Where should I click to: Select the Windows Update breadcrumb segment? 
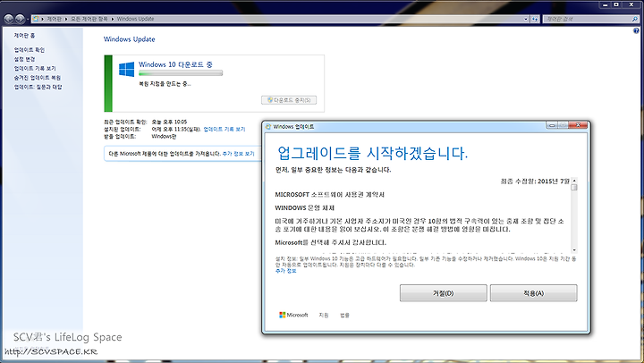[x=135, y=19]
